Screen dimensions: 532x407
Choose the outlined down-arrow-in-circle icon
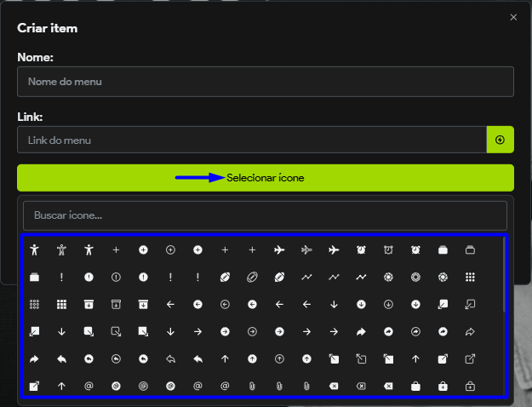pyautogui.click(x=388, y=304)
